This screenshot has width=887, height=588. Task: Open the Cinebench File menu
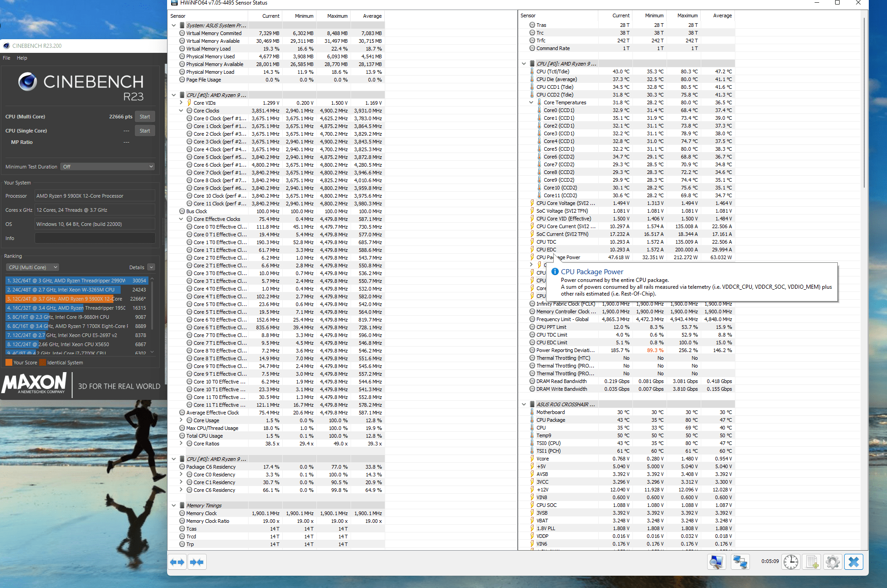pyautogui.click(x=6, y=58)
